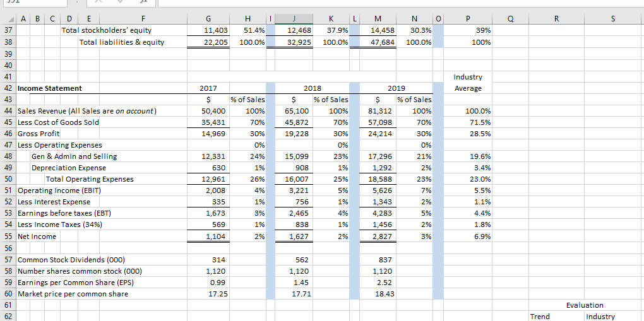644x321 pixels.
Task: Select market price 2017 value 17.25
Action: pyautogui.click(x=219, y=294)
